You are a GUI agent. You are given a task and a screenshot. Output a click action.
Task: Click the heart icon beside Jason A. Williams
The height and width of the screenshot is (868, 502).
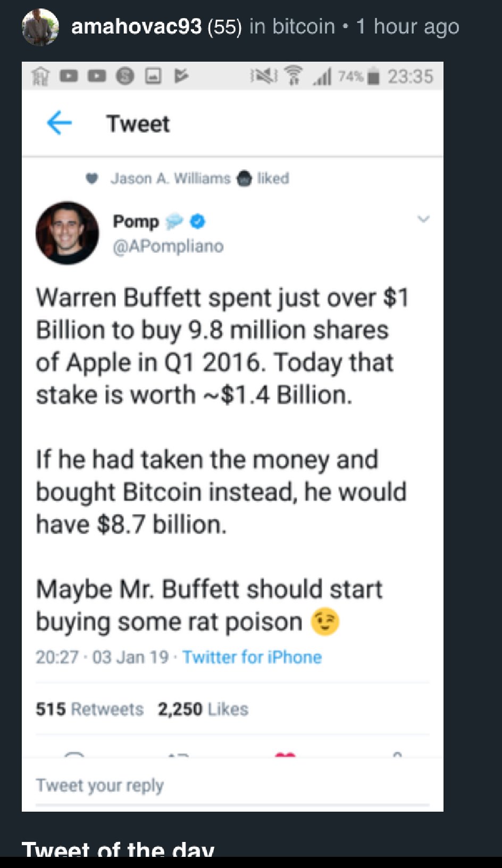pyautogui.click(x=93, y=179)
